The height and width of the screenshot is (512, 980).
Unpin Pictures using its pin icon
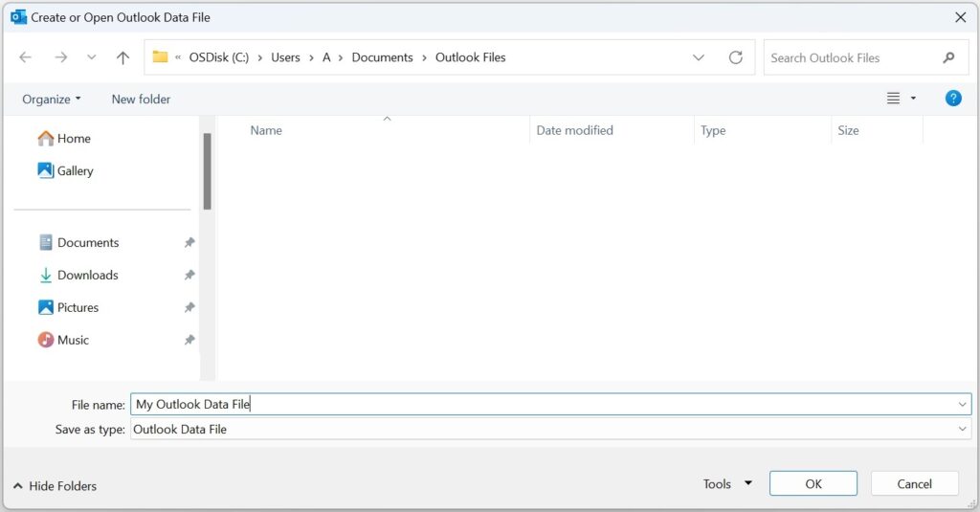[189, 307]
